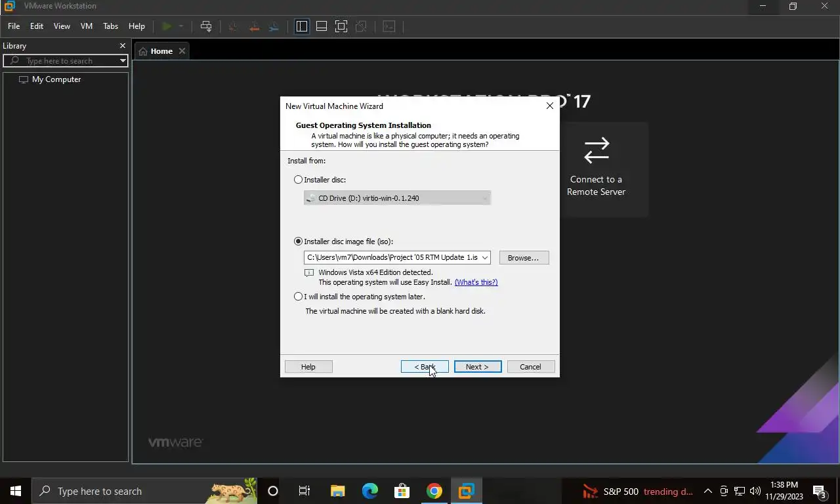Viewport: 840px width, 504px height.
Task: Open the Snapshot Manager toolbar icon
Action: pyautogui.click(x=274, y=26)
